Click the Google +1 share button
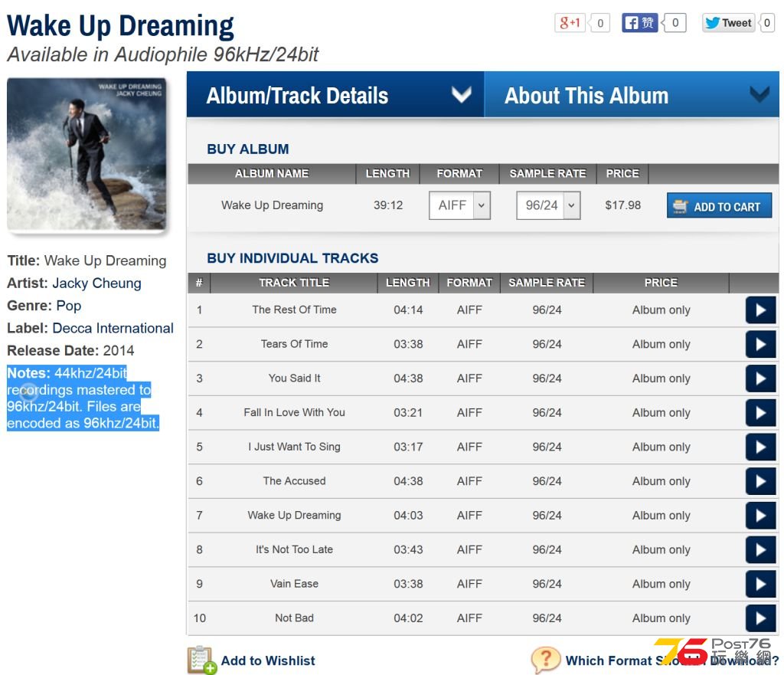Viewport: 784px width, 675px height. [x=570, y=22]
